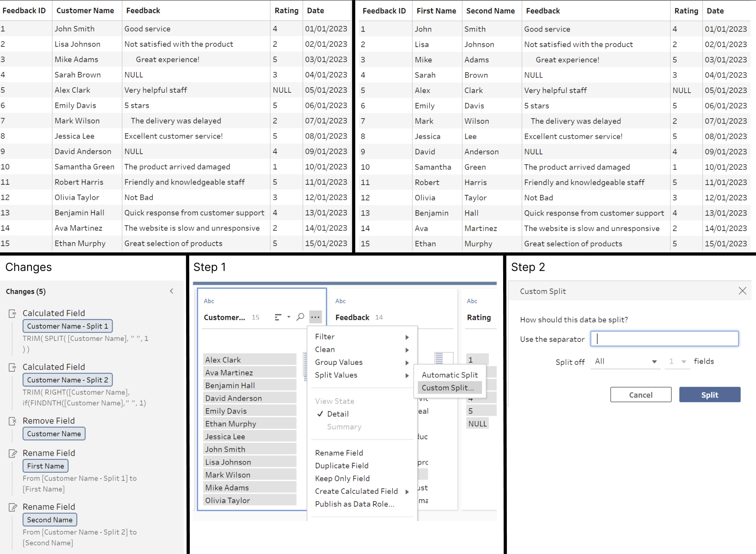Click the first Calculated Field change icon
756x554 pixels.
(x=13, y=314)
